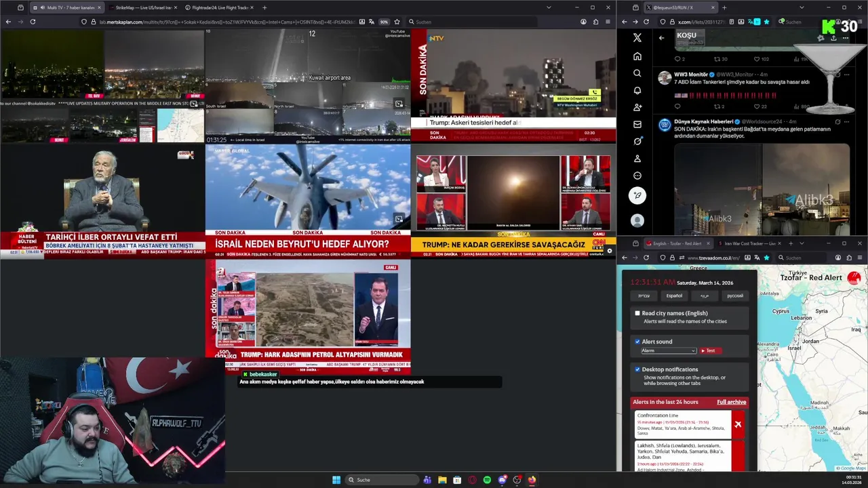The image size is (868, 488).
Task: Click the Windows taskbar Suche search box
Action: [382, 480]
